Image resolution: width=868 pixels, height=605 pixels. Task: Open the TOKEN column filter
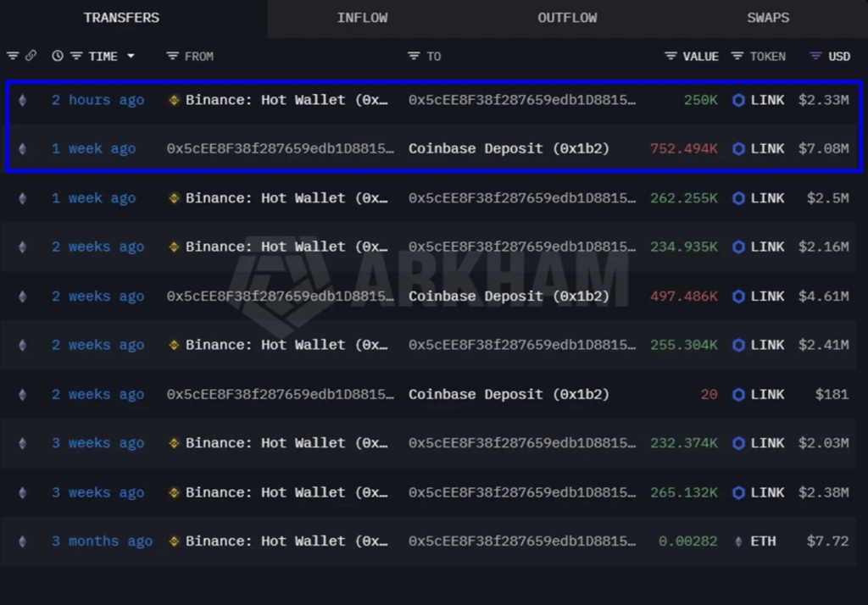[x=737, y=56]
